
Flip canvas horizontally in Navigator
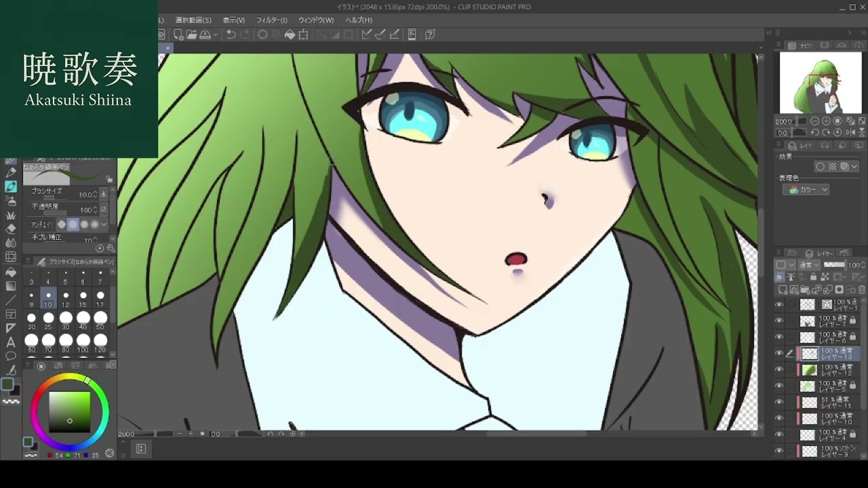point(850,133)
